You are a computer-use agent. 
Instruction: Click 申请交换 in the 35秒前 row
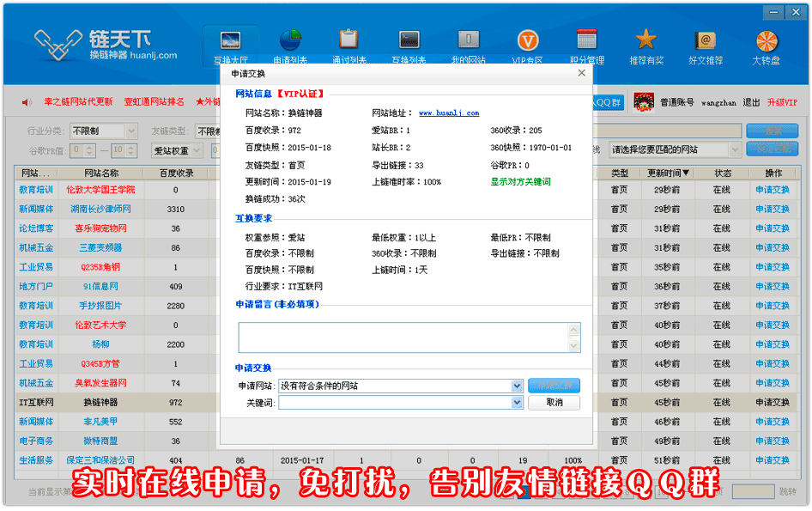click(773, 267)
